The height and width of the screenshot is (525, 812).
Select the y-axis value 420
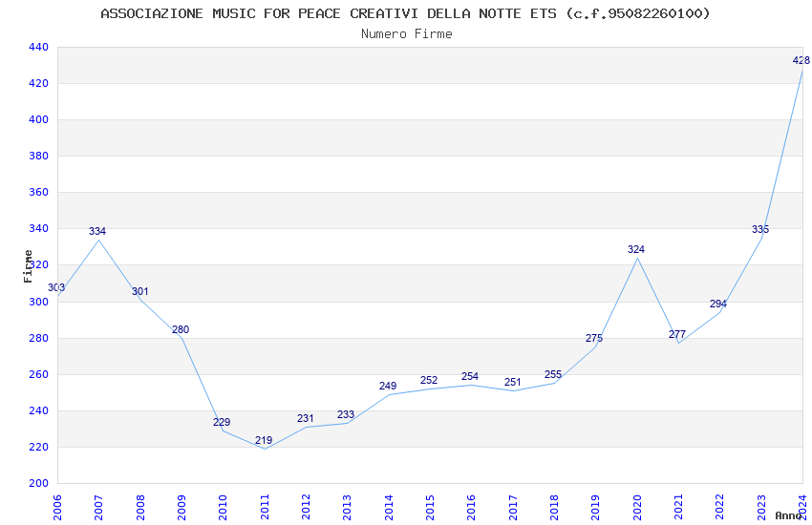(x=39, y=83)
